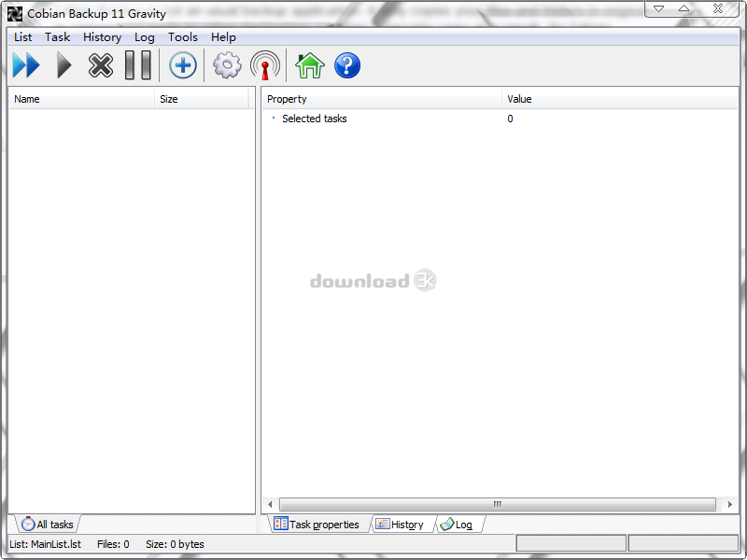
Task: Open options with the gear icon
Action: (227, 65)
